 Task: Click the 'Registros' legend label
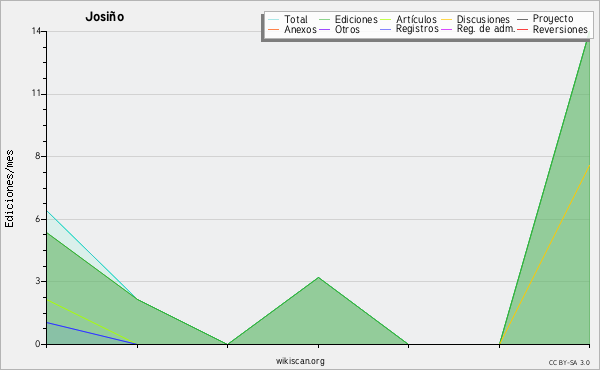[417, 29]
